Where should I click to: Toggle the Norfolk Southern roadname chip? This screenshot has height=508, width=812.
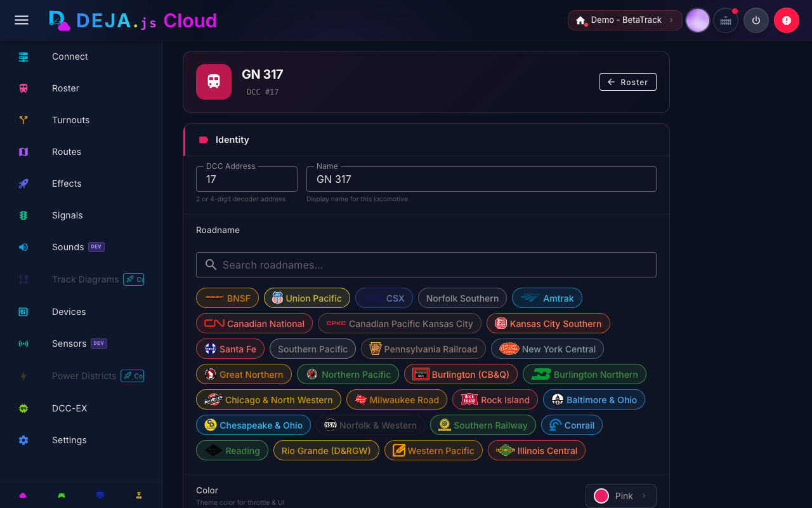[x=462, y=298]
